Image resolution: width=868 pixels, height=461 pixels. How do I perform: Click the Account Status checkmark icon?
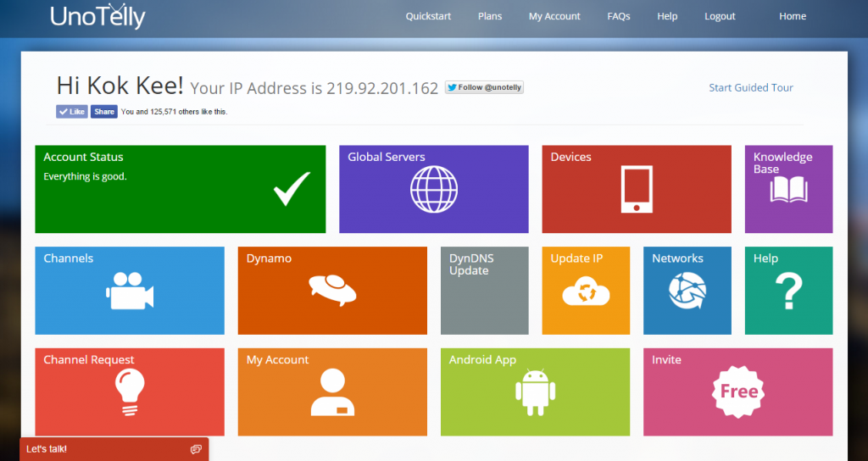pyautogui.click(x=292, y=189)
